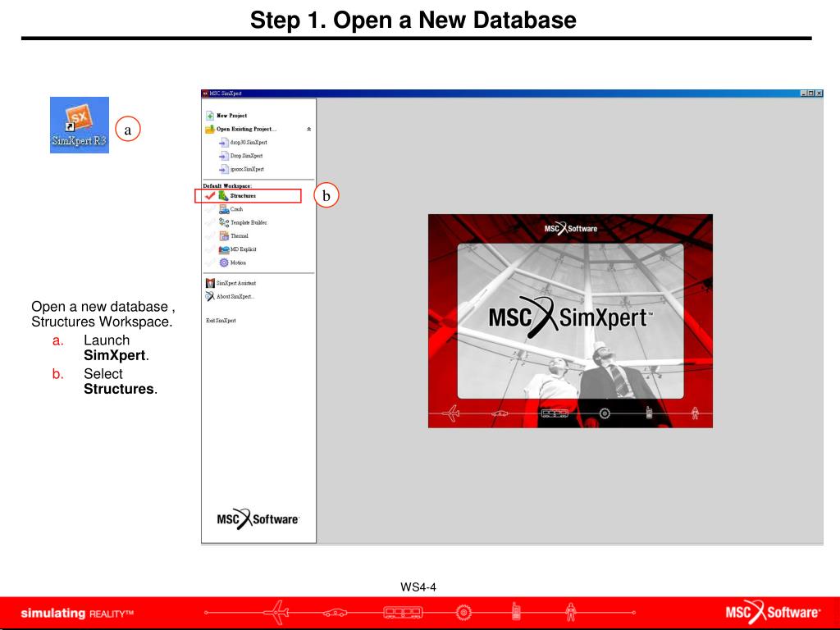Select the Template Builder workspace icon
The image size is (840, 630).
[224, 222]
